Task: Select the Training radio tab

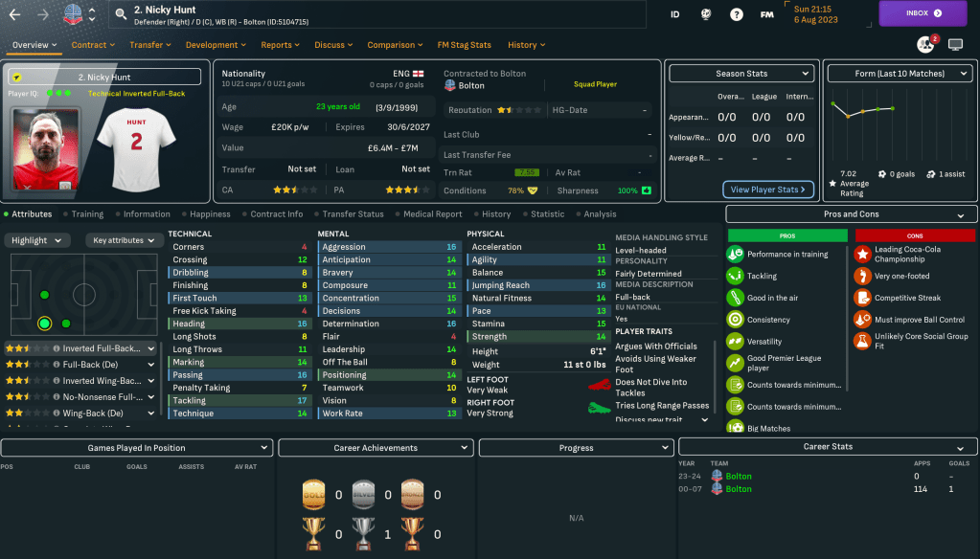Action: [86, 214]
